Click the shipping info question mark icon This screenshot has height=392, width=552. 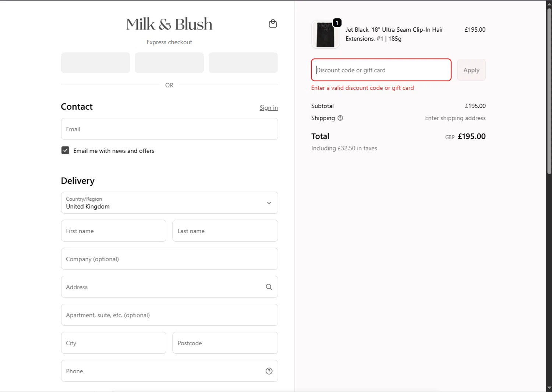(x=340, y=118)
